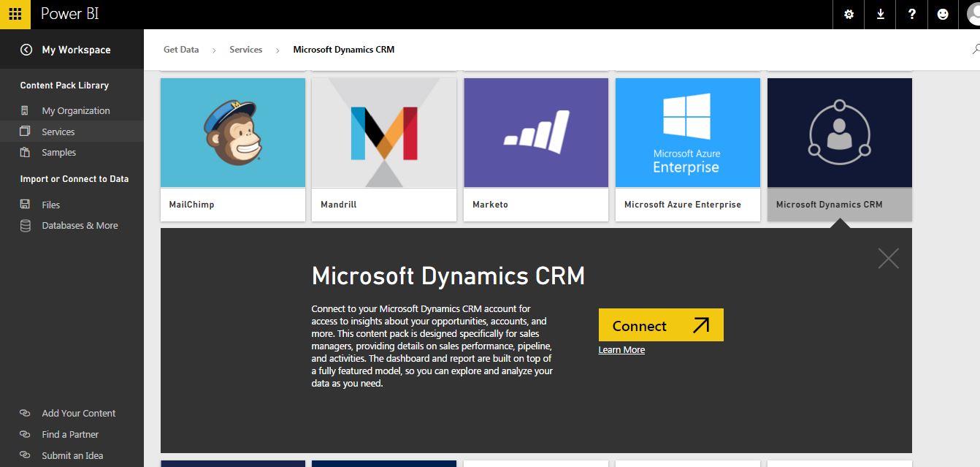Open the user profile avatar
Image resolution: width=980 pixels, height=467 pixels.
pos(973,14)
